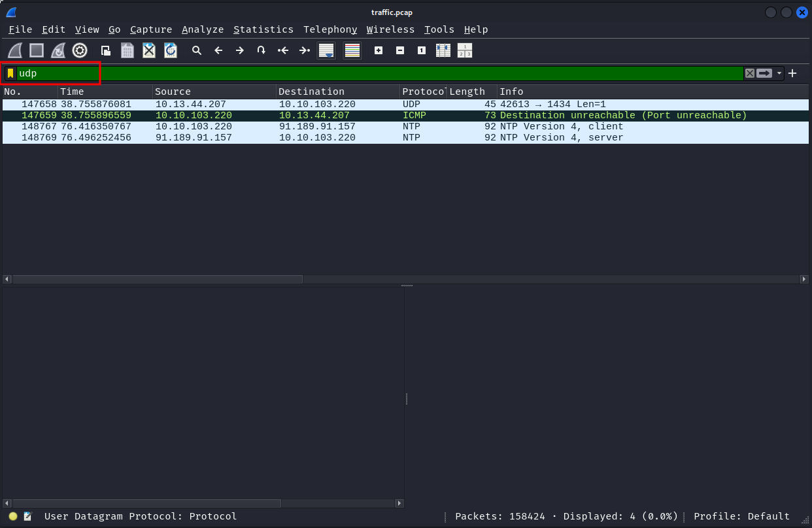Clear the display filter with X
Screen dimensions: 812x528
tap(750, 73)
